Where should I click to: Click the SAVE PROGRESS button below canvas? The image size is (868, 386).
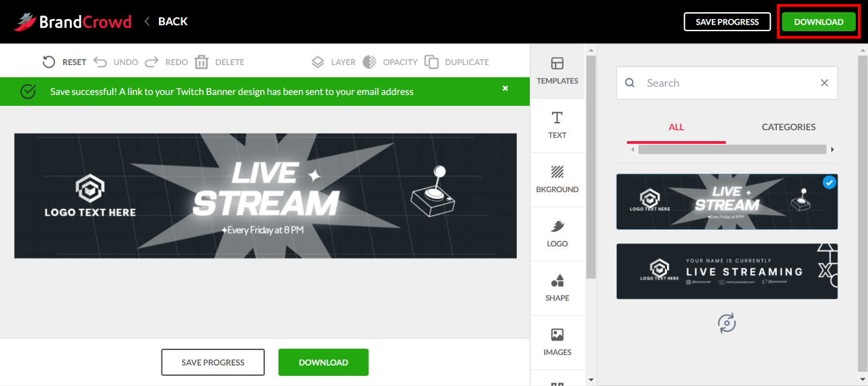pos(213,362)
